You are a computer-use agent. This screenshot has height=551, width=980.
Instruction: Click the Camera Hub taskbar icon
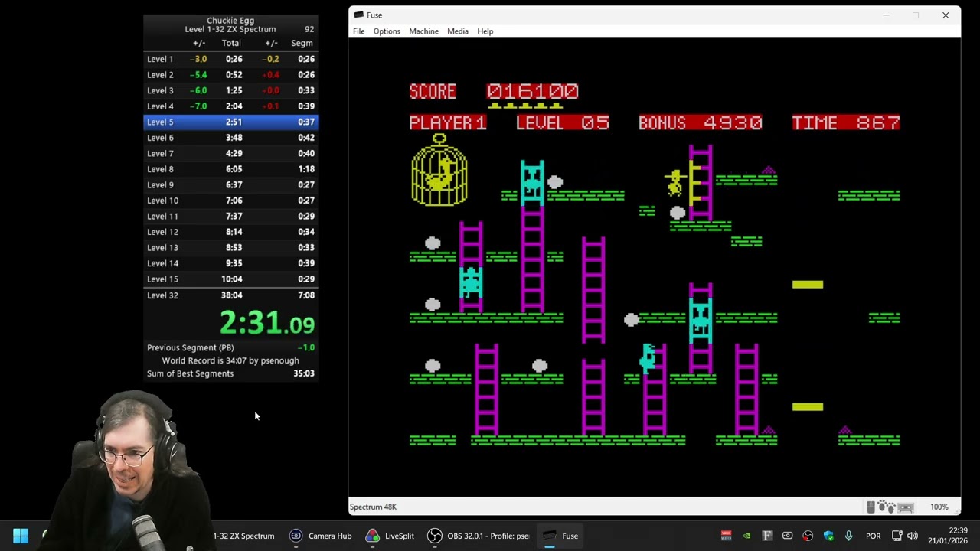click(296, 536)
